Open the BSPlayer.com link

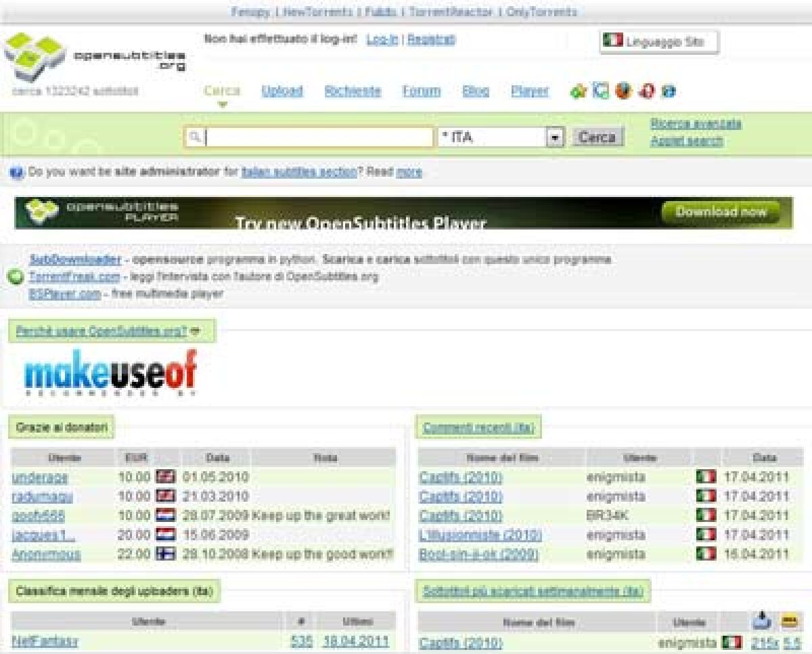pos(65,293)
